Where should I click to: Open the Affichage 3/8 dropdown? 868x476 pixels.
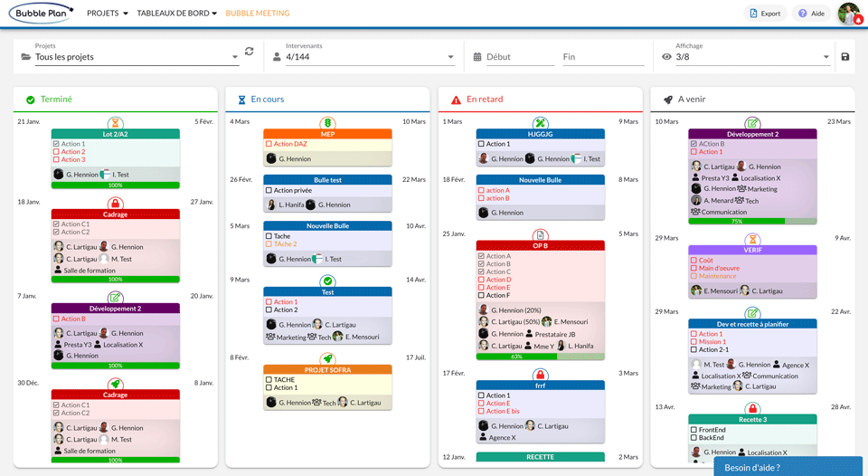pos(752,56)
